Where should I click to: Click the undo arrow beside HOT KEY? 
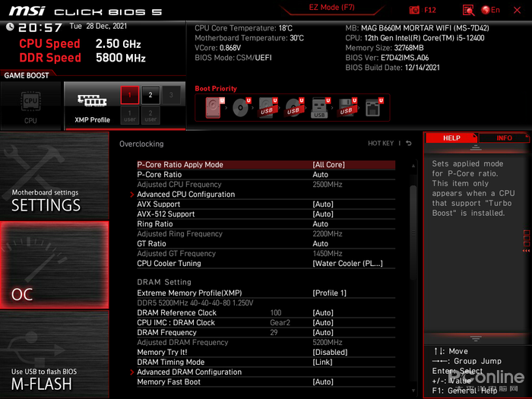tap(408, 143)
